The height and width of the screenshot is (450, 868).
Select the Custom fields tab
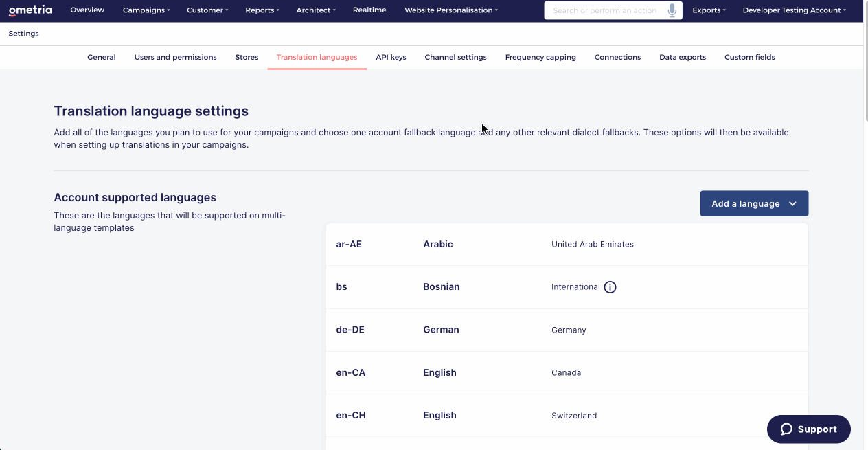(749, 58)
